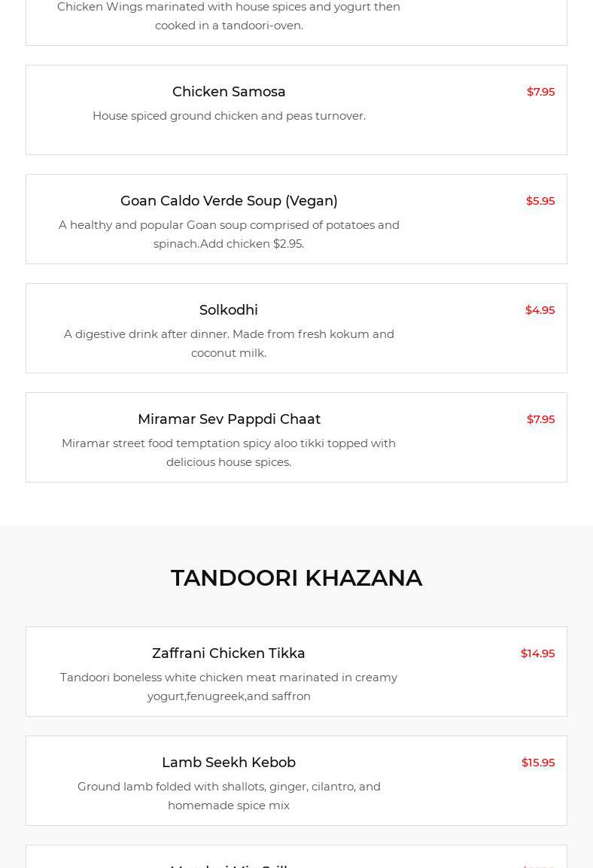Image resolution: width=593 pixels, height=868 pixels.
Task: Click the $15.95 price label
Action: pyautogui.click(x=538, y=763)
